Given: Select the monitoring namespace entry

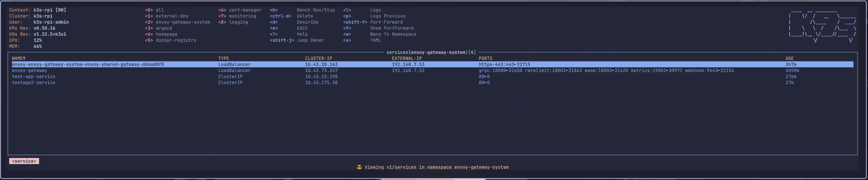Looking at the screenshot, I should pos(242,16).
